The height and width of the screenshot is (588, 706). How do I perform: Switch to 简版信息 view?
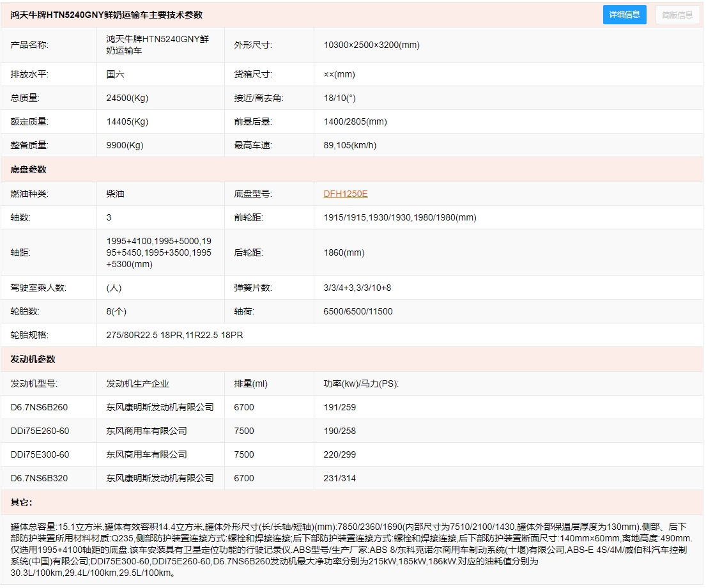[x=677, y=15]
